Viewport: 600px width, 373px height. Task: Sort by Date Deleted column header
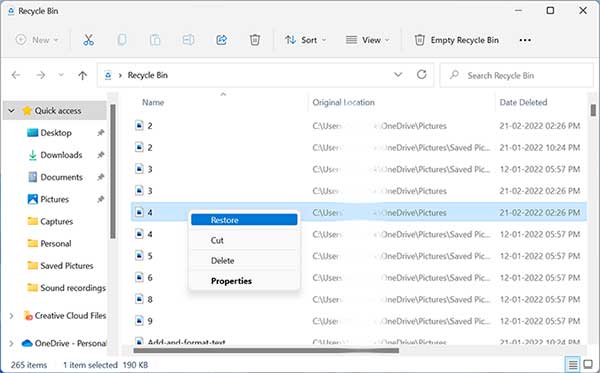523,102
